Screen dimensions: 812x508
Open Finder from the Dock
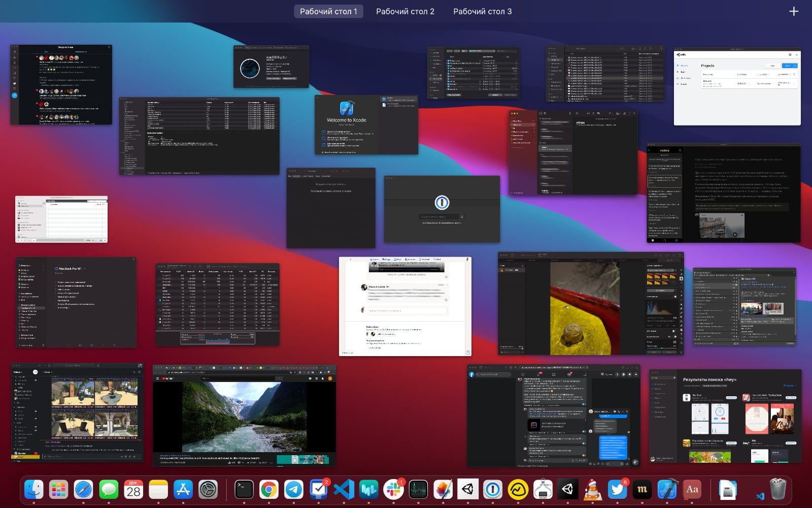[x=34, y=490]
